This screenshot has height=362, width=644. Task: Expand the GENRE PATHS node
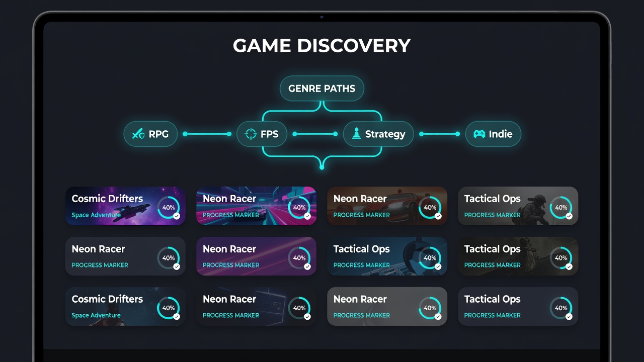pyautogui.click(x=322, y=88)
